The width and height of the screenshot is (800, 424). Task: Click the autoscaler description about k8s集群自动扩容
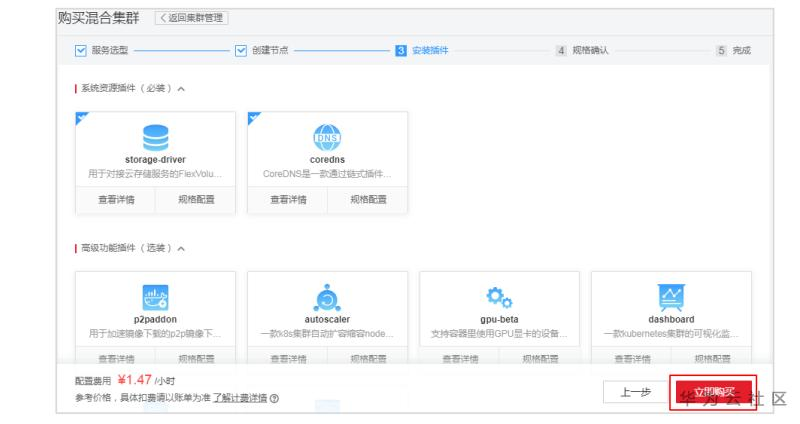tap(327, 334)
